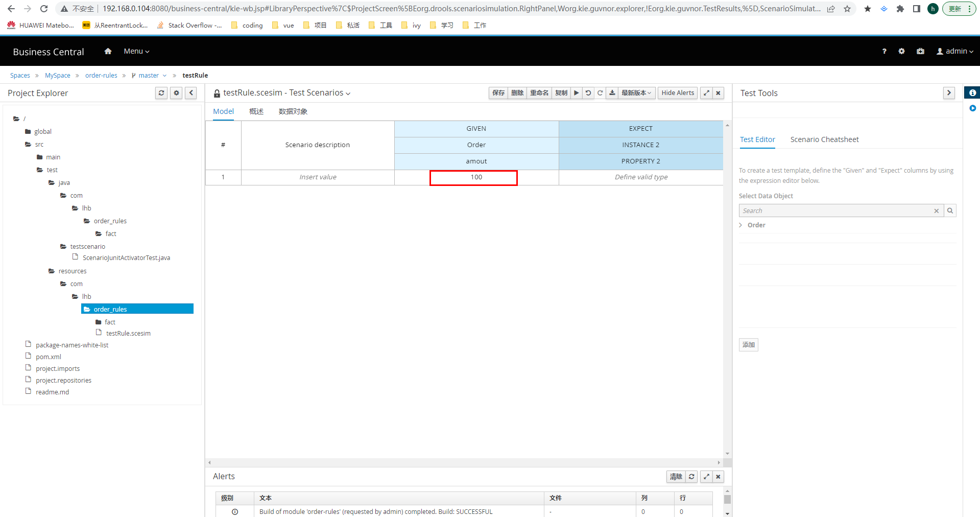The width and height of the screenshot is (980, 517).
Task: Collapse the Project Explorer panel
Action: [191, 93]
